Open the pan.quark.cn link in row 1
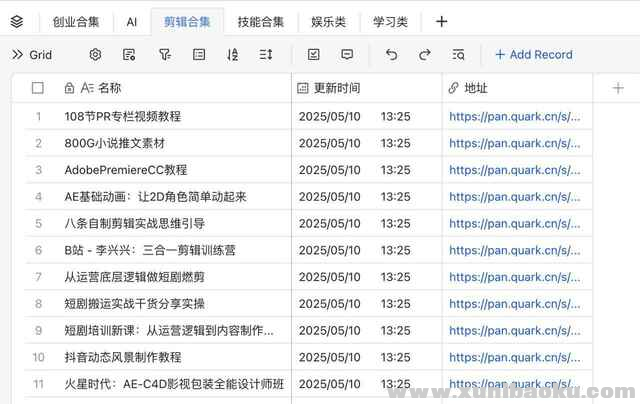This screenshot has width=640, height=404. pyautogui.click(x=514, y=116)
